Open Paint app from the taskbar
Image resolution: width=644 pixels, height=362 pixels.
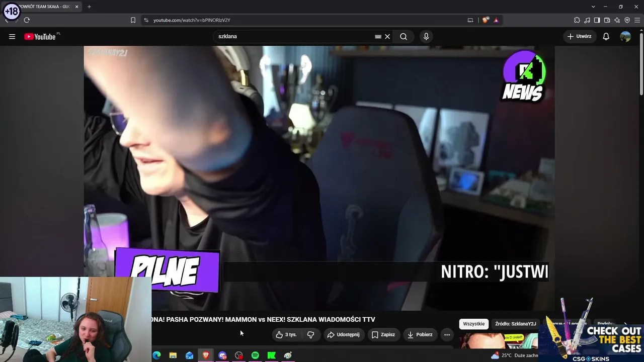point(288,355)
